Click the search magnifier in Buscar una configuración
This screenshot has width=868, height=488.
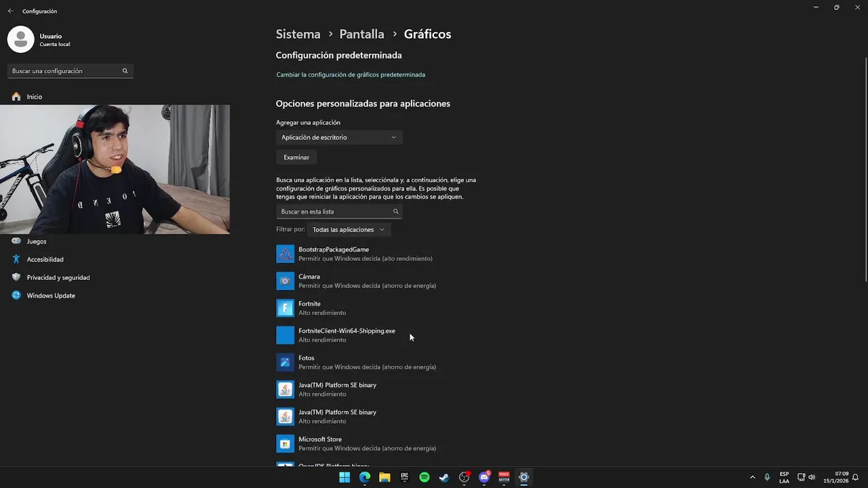click(125, 71)
